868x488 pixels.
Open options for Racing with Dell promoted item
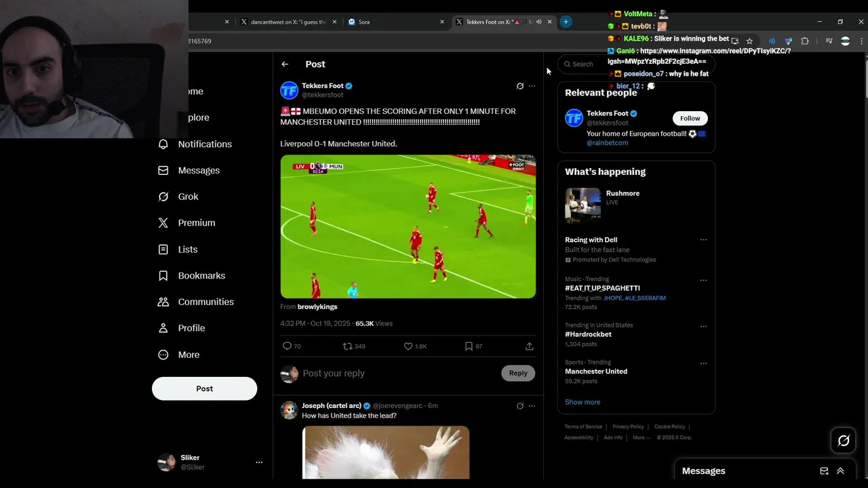703,240
